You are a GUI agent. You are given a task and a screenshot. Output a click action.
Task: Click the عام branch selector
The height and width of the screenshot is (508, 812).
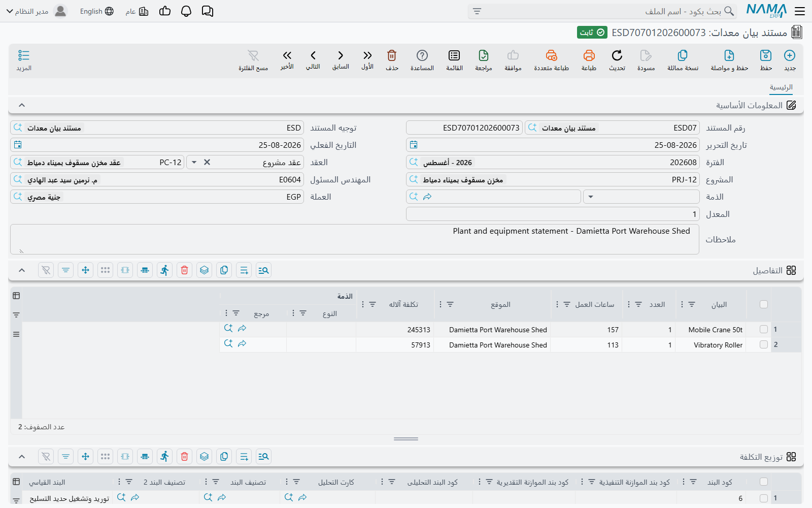(137, 11)
